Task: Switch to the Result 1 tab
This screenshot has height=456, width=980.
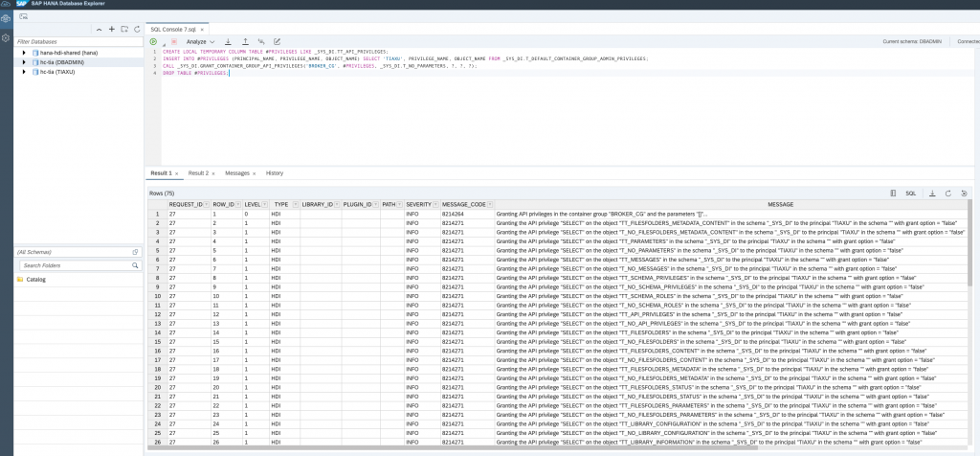Action: pyautogui.click(x=161, y=173)
